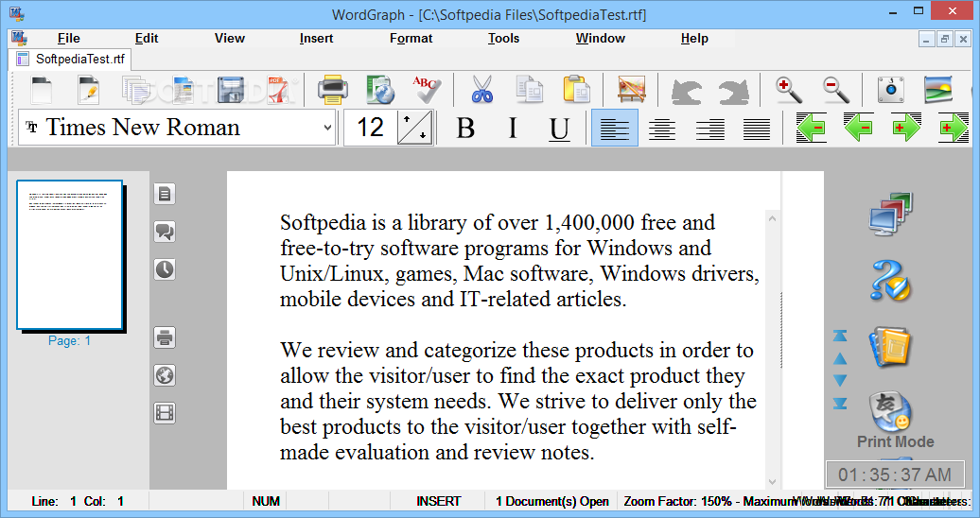The image size is (980, 518).
Task: Open the Tools menu
Action: point(503,38)
